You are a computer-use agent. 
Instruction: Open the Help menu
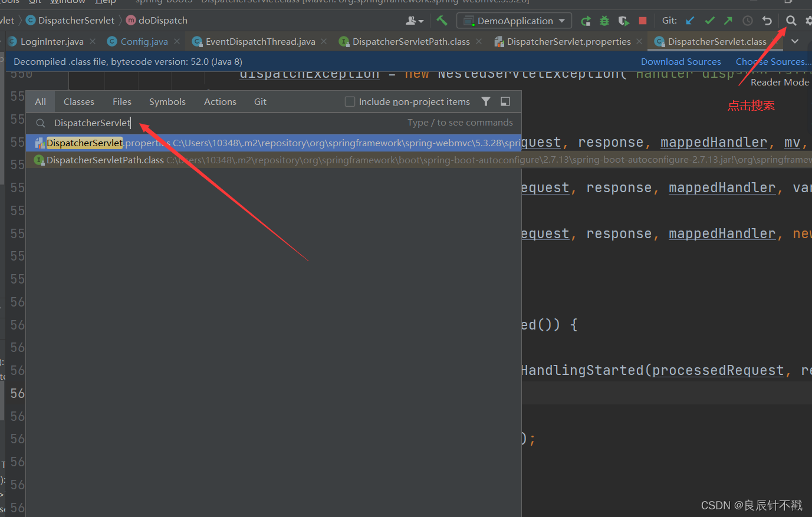point(106,2)
